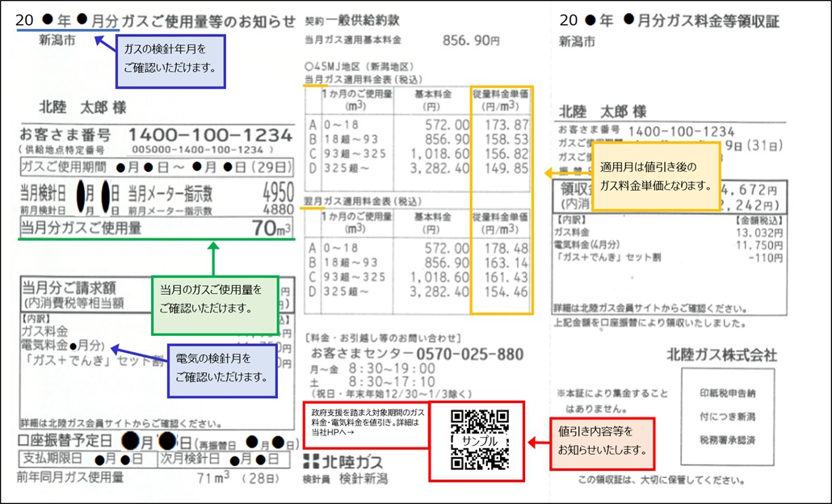Select unit price 156.82
The width and height of the screenshot is (832, 504).
tap(506, 153)
